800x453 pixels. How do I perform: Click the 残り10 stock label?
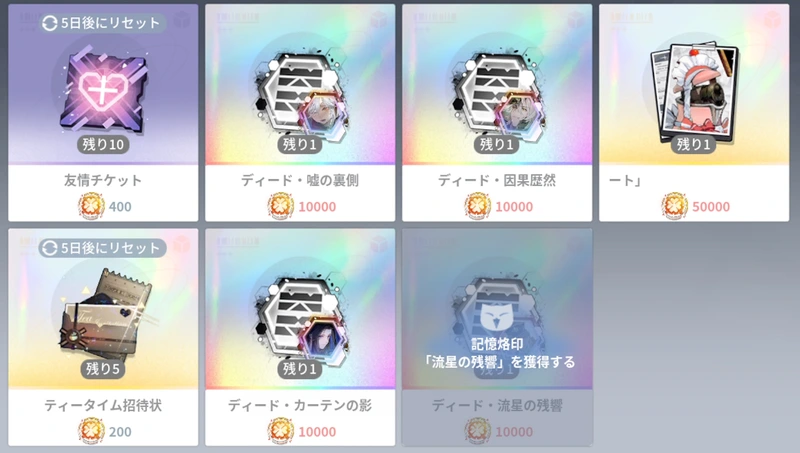pyautogui.click(x=103, y=144)
